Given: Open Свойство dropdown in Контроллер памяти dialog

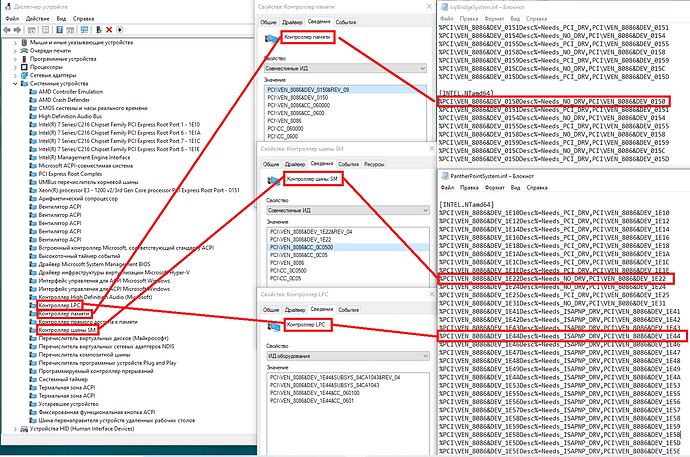Looking at the screenshot, I should 345,69.
